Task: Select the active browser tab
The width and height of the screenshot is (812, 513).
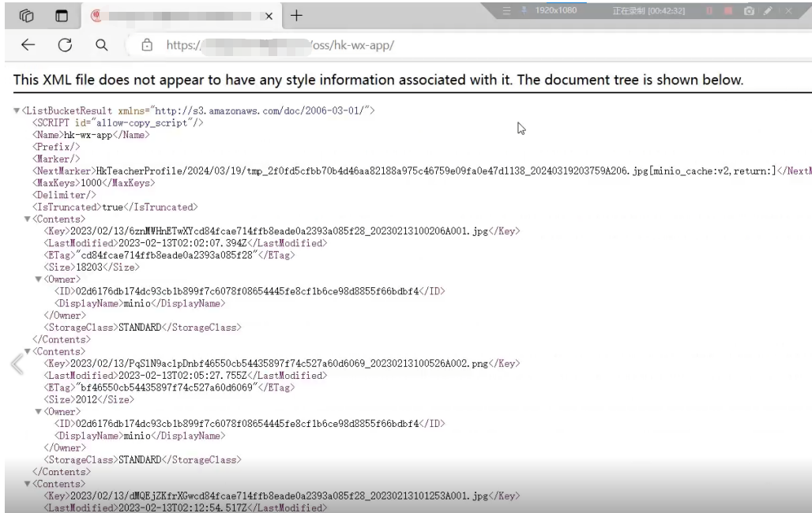Action: [182, 16]
